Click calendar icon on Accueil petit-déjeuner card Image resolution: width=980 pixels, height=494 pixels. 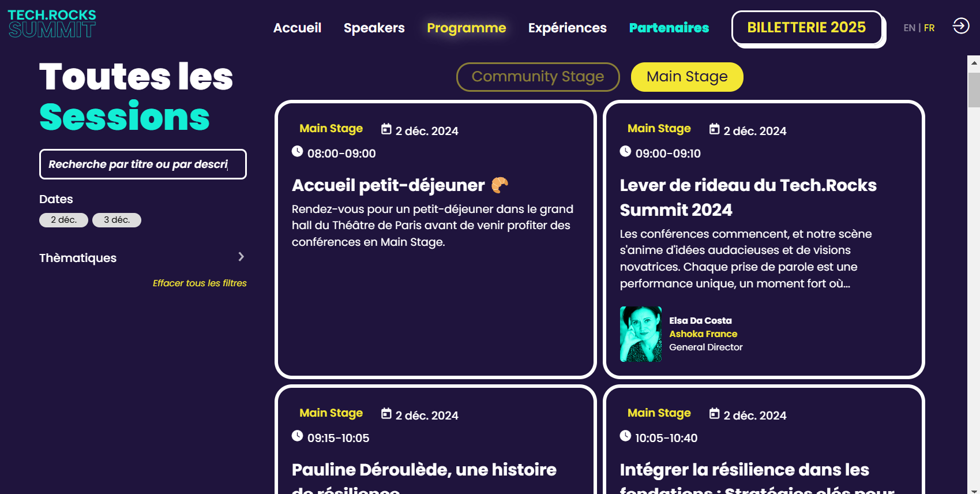(x=386, y=129)
